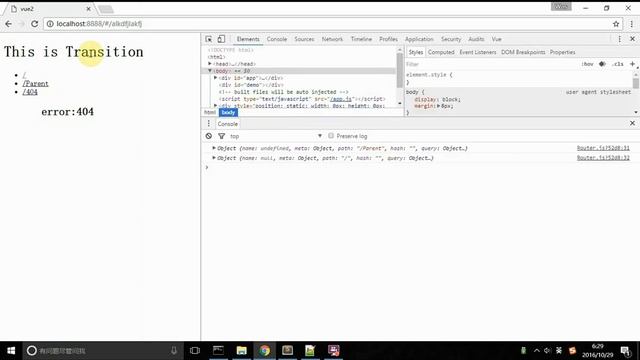
Task: Open the Router.js source link for the / object
Action: (x=603, y=158)
